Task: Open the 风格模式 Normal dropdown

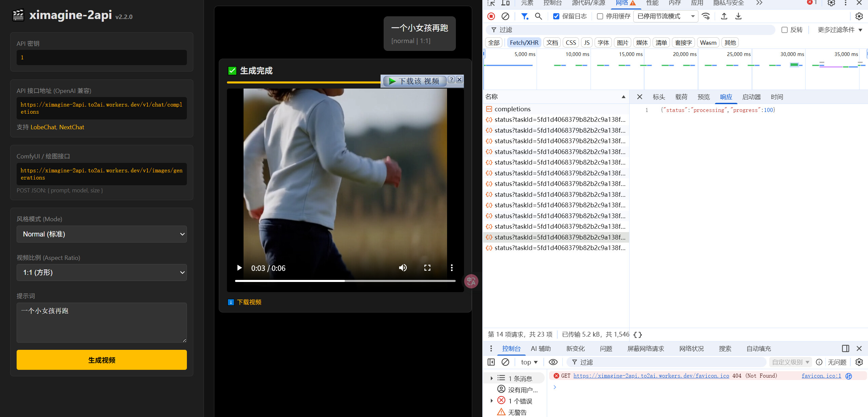Action: [x=102, y=234]
